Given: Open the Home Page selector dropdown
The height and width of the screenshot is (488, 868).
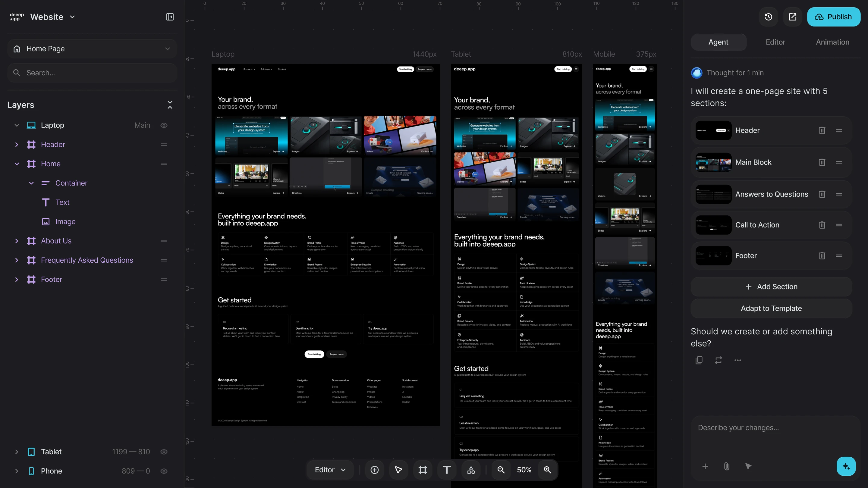Looking at the screenshot, I should click(x=92, y=49).
